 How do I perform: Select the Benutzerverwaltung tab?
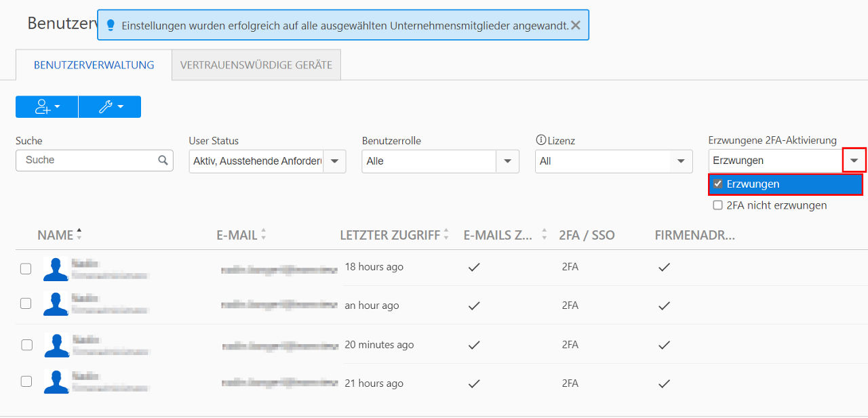click(94, 65)
